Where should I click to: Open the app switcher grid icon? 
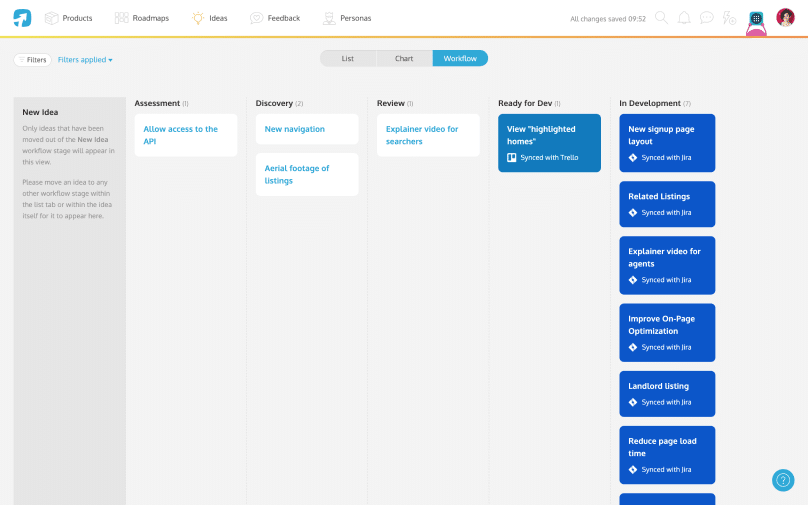pos(756,19)
